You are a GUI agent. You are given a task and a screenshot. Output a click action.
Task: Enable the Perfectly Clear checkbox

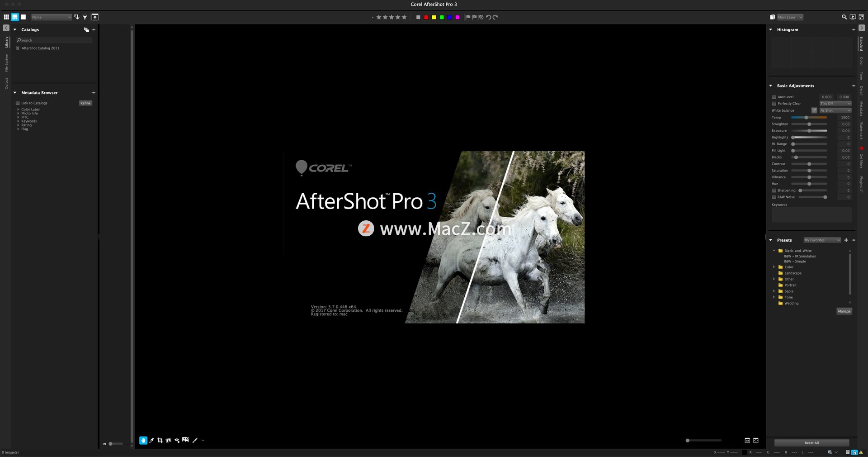774,104
